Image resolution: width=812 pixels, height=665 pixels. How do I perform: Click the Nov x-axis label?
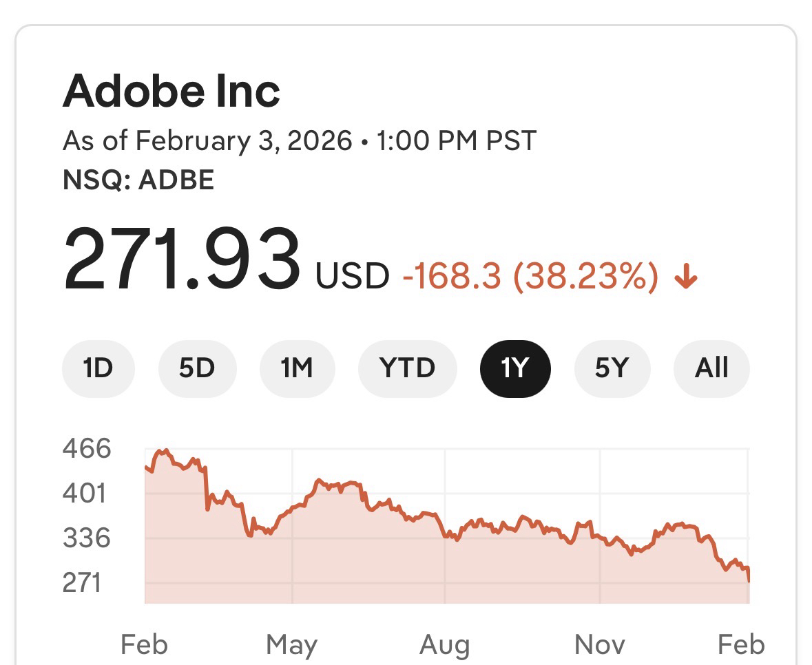click(600, 645)
